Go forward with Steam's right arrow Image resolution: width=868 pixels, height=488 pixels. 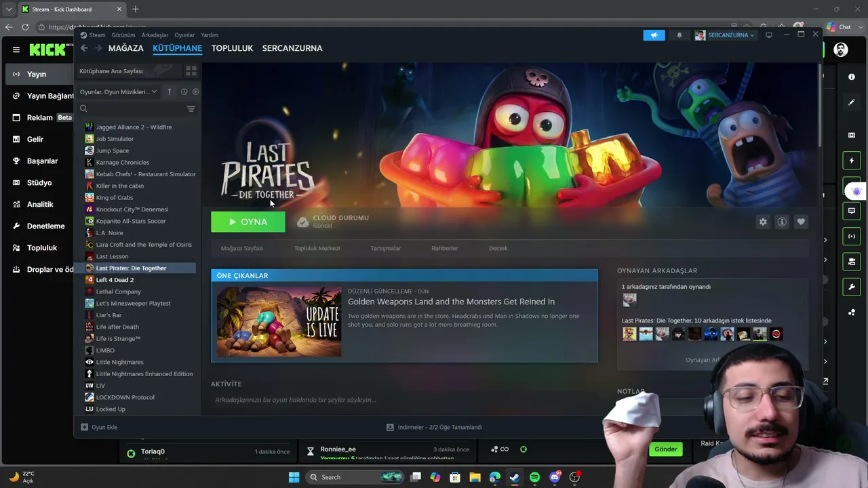pos(98,48)
